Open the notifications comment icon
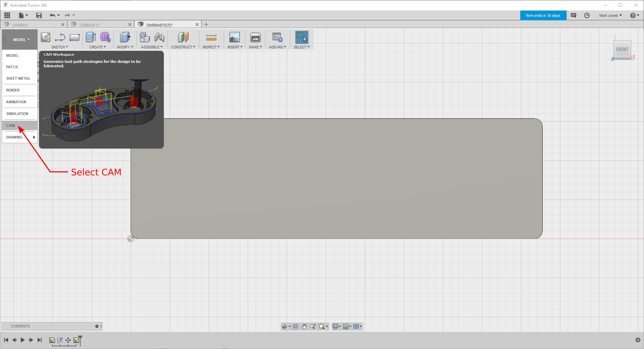Screen dimensions: 644x349 (x=573, y=15)
